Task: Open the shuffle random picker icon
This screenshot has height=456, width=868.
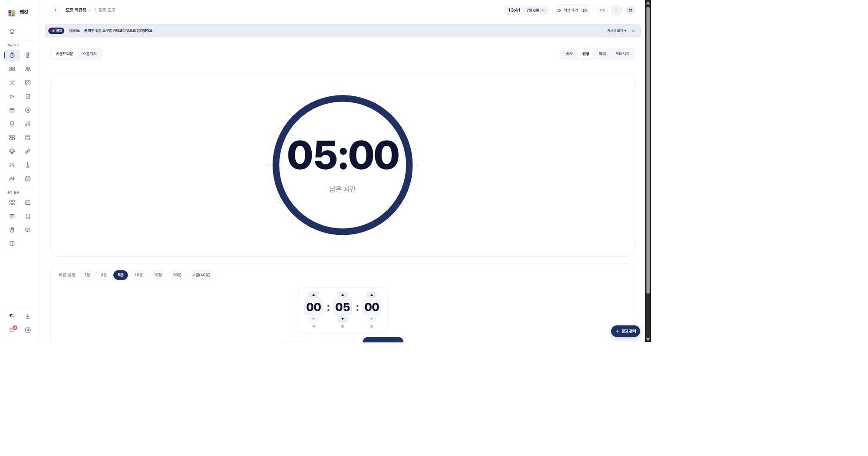Action: [12, 82]
